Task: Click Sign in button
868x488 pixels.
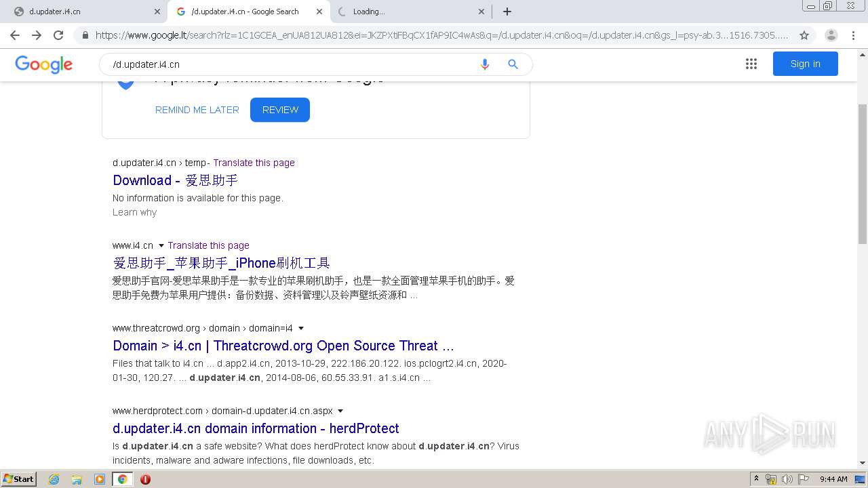Action: (805, 64)
